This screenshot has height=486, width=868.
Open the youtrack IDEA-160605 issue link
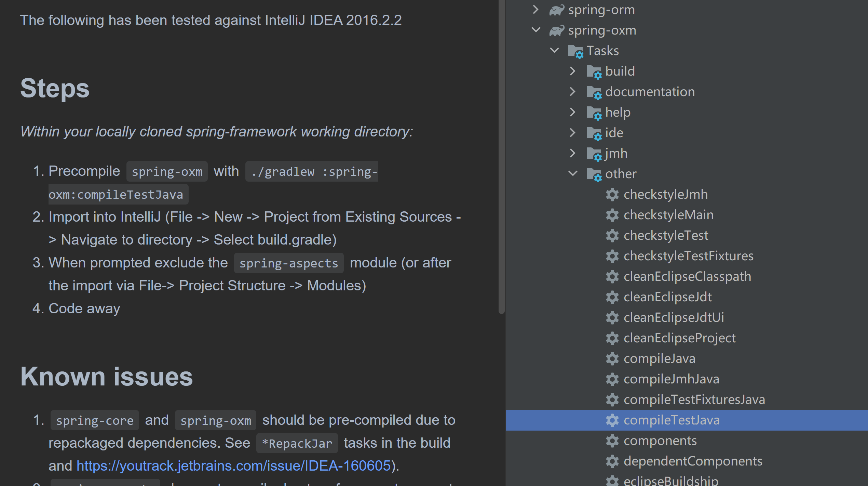233,466
